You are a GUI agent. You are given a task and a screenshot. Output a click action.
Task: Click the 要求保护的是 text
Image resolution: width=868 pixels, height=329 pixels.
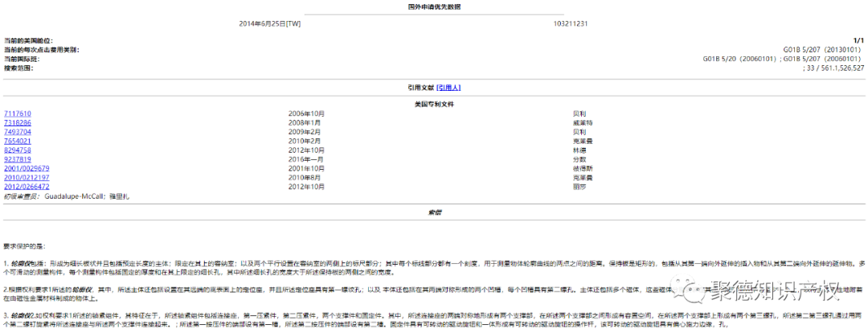coord(23,245)
